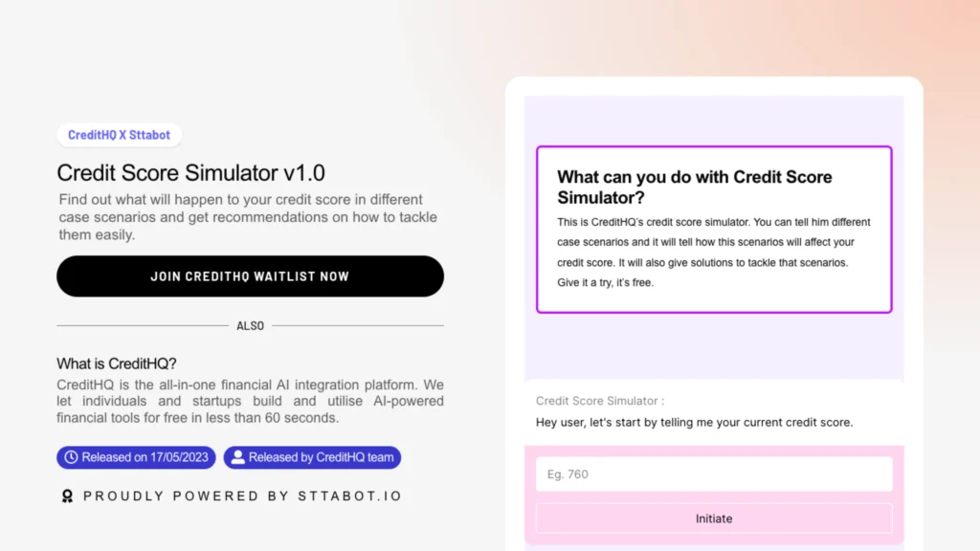Image resolution: width=980 pixels, height=551 pixels.
Task: Click the ALSO divider label
Action: point(250,325)
